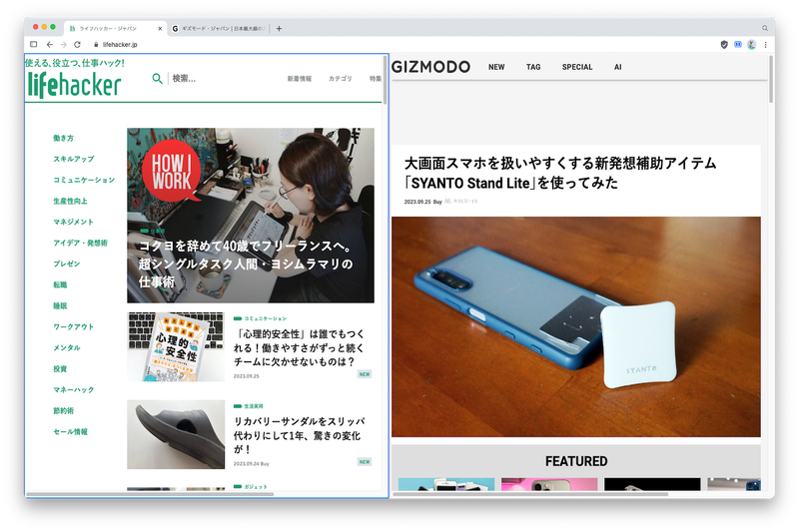This screenshot has width=799, height=532.
Task: Select メンタル category in sidebar
Action: pyautogui.click(x=67, y=347)
